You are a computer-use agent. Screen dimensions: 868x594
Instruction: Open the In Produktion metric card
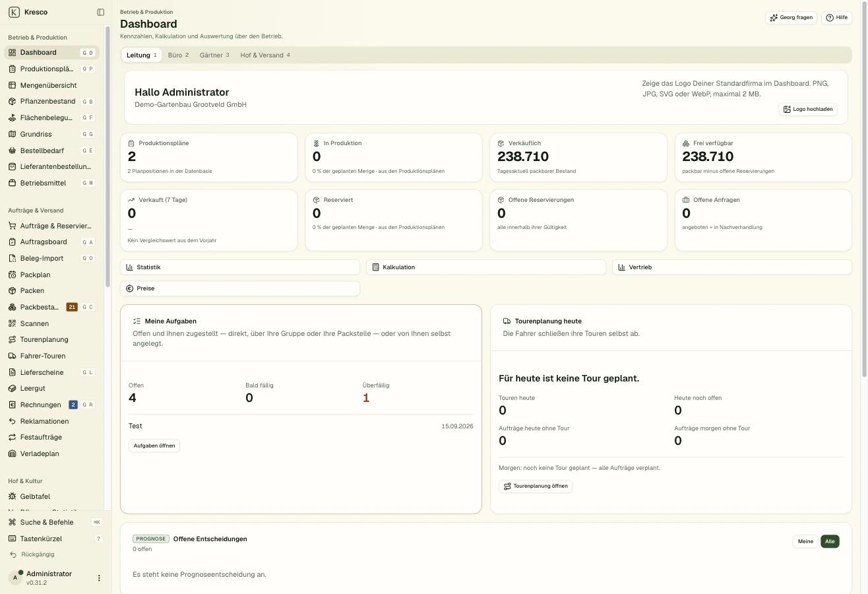click(x=394, y=157)
